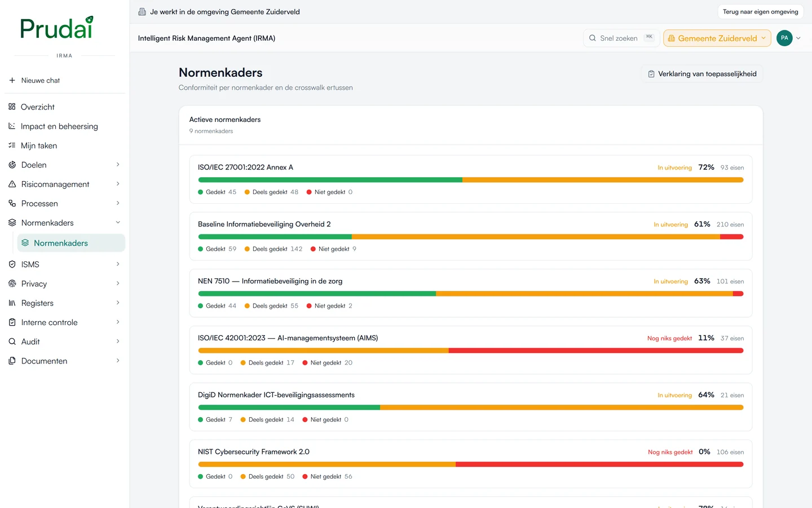Click the Overzicht dashboard icon
The image size is (812, 508).
(x=12, y=107)
